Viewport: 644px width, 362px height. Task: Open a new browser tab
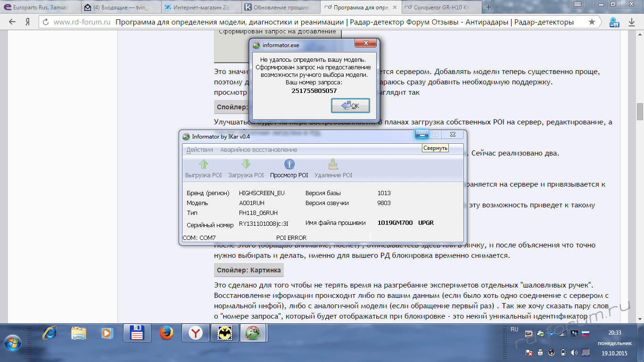488,7
